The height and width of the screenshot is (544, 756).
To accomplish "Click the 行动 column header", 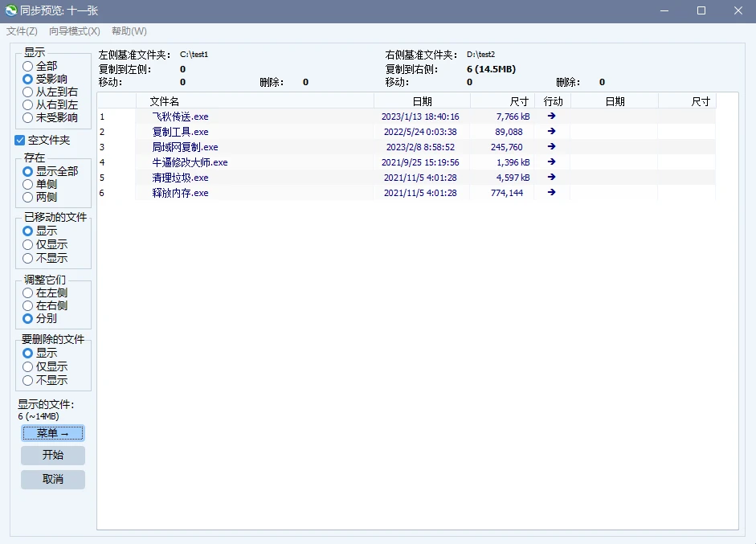I will 553,101.
